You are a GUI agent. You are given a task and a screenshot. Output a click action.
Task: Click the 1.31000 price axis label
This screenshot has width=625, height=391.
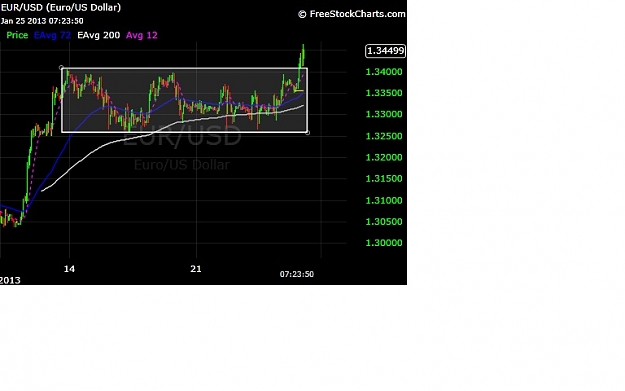(x=384, y=200)
